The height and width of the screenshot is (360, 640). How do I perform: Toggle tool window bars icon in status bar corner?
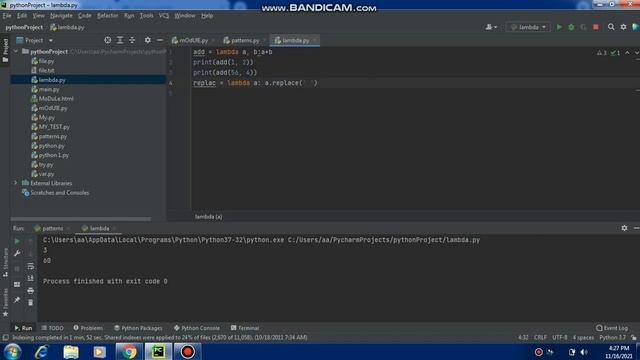coord(5,338)
